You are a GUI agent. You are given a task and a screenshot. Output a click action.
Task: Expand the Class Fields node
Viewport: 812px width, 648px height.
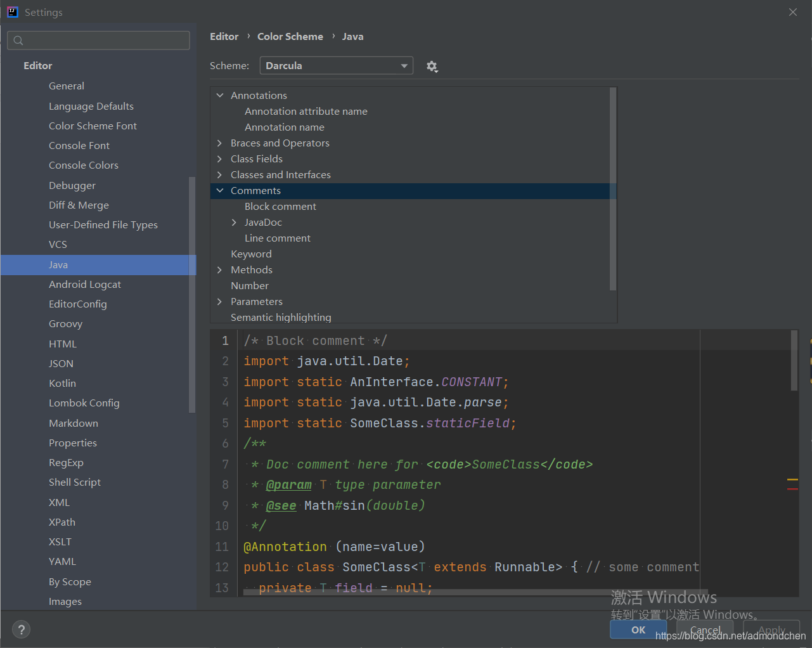[x=220, y=159]
